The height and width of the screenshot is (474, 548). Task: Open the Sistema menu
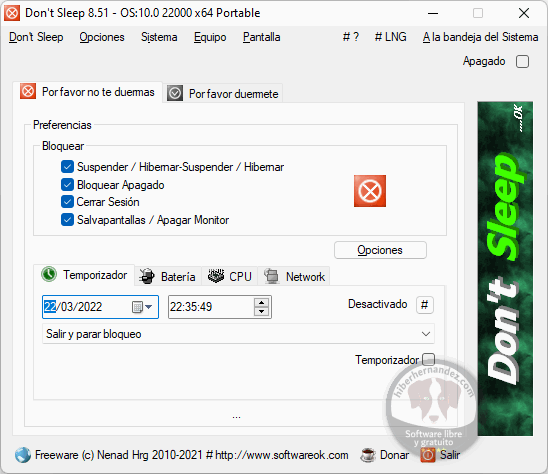click(x=159, y=37)
